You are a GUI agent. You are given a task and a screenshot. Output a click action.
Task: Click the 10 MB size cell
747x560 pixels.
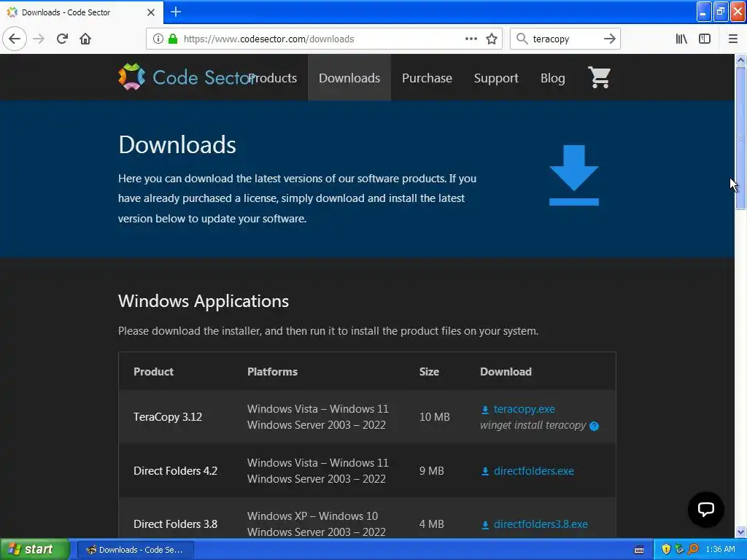pos(435,416)
